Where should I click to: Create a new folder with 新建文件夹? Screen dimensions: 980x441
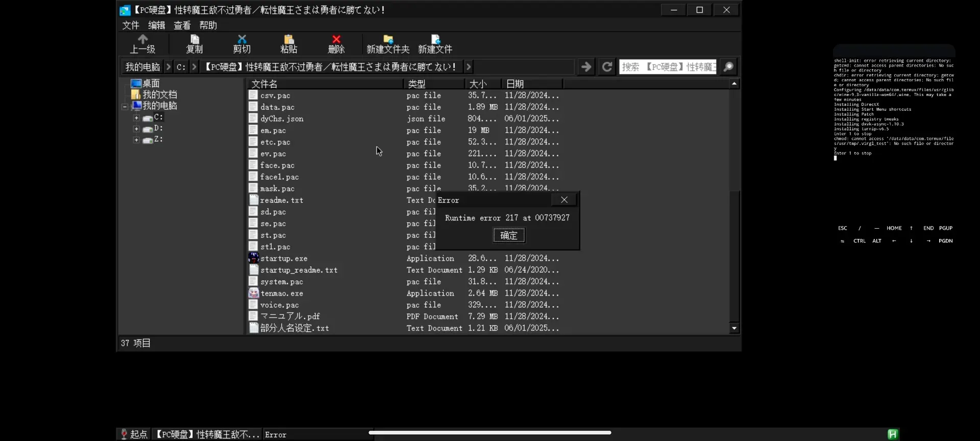coord(388,44)
